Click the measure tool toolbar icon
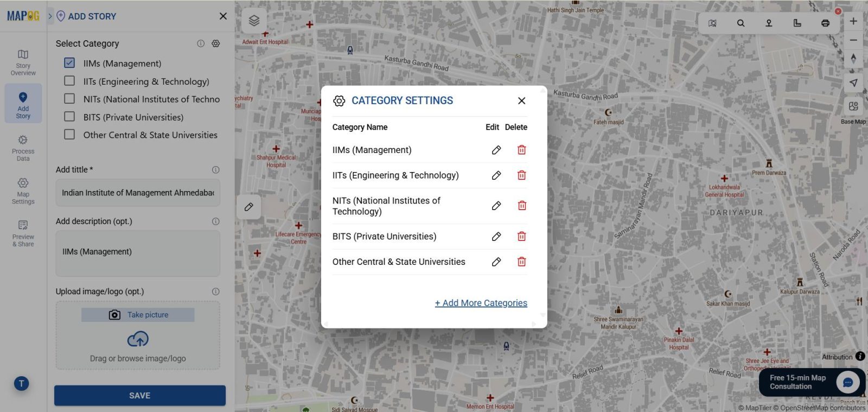The height and width of the screenshot is (412, 868). click(x=797, y=23)
